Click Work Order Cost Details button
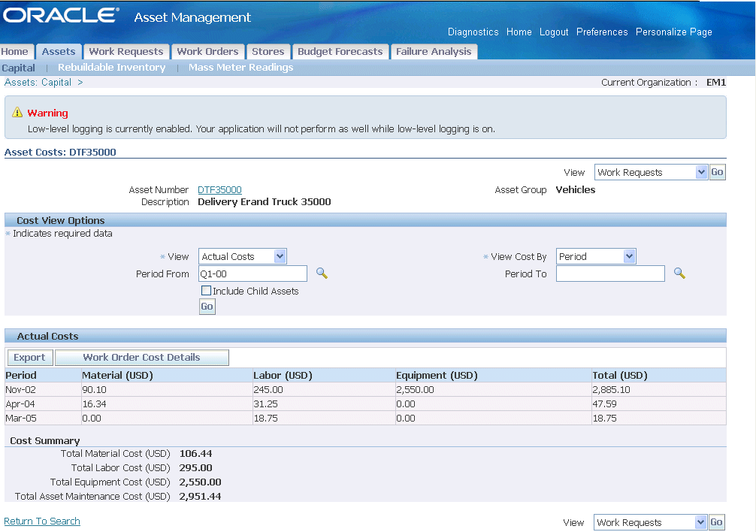 [x=142, y=358]
